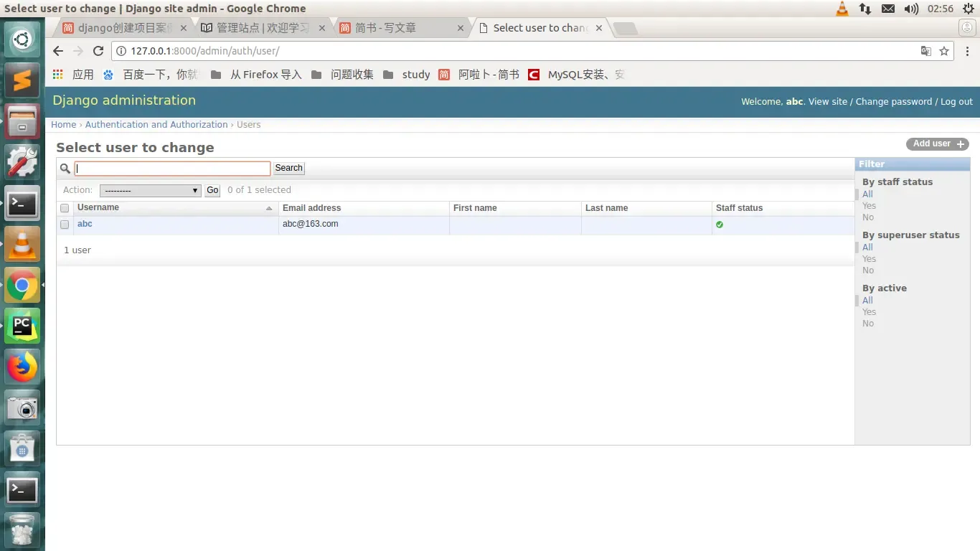Screen dimensions: 980x551
Task: Launch PyCharm from the dock
Action: tap(22, 327)
